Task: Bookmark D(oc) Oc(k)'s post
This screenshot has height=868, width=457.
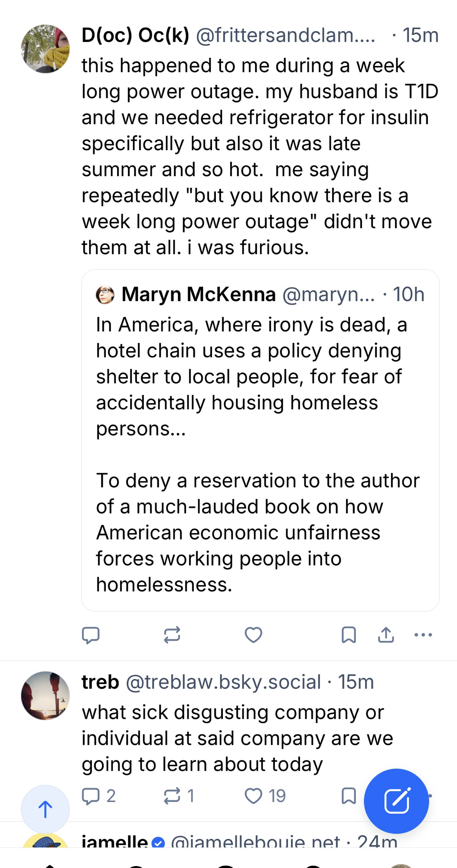Action: [x=349, y=635]
